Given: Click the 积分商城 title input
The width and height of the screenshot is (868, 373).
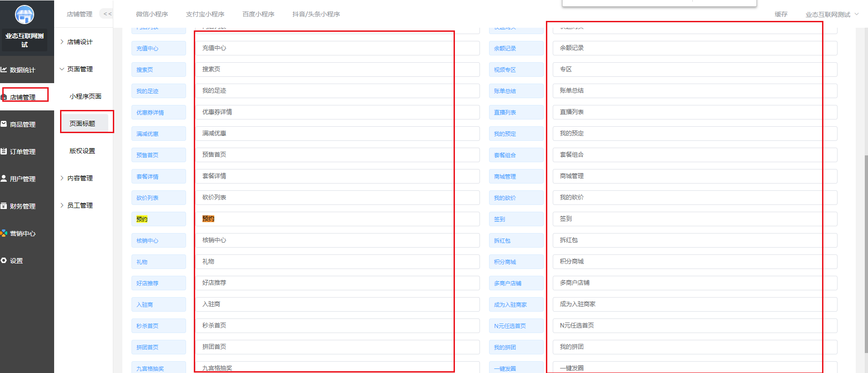Looking at the screenshot, I should click(x=695, y=262).
